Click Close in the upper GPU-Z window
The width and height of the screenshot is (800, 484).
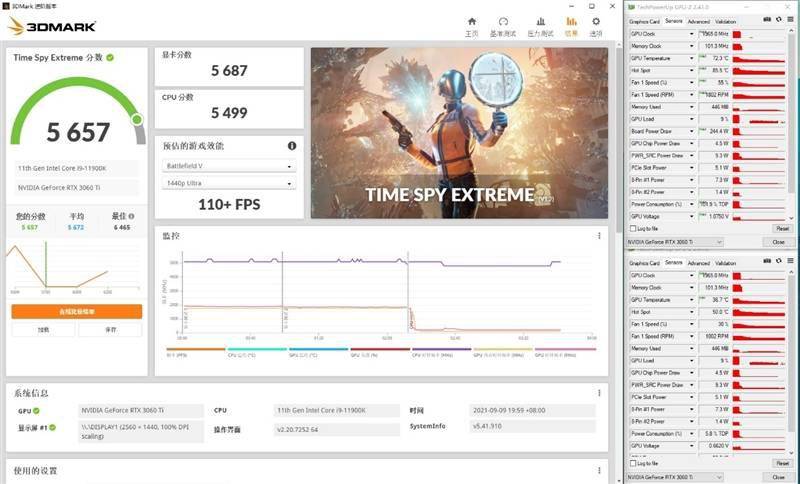(778, 242)
